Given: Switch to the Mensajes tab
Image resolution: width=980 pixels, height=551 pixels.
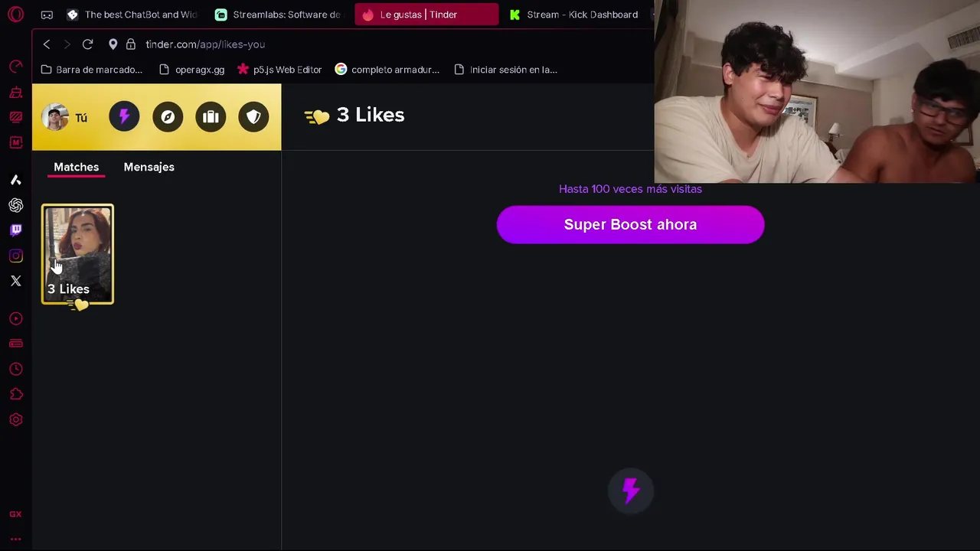Looking at the screenshot, I should (x=149, y=167).
